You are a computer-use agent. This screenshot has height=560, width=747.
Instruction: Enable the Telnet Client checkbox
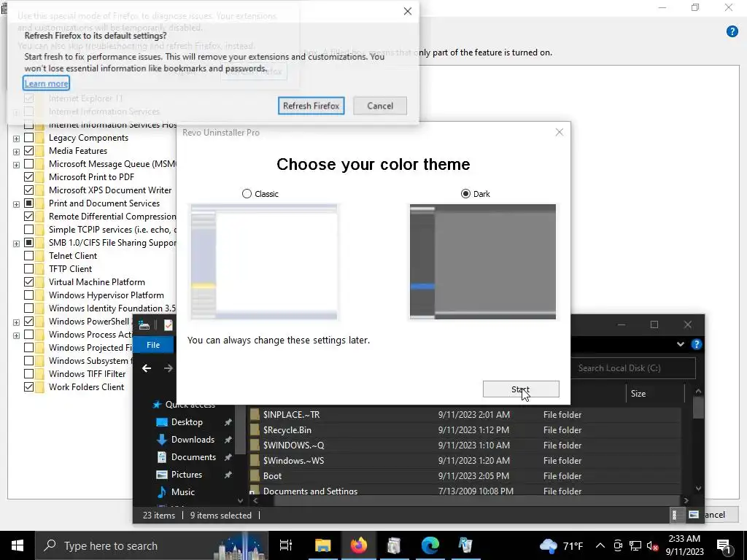29,256
